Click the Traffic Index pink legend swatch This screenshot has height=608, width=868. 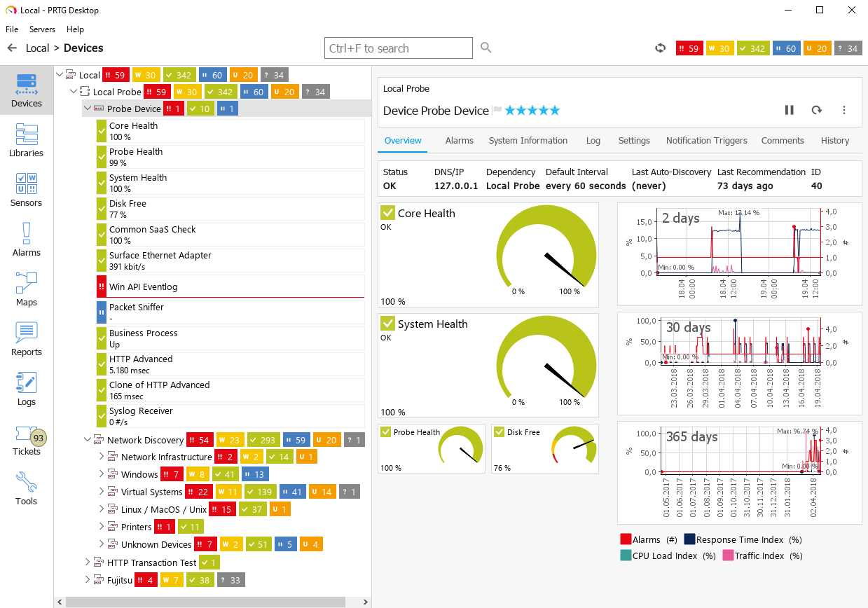click(728, 555)
